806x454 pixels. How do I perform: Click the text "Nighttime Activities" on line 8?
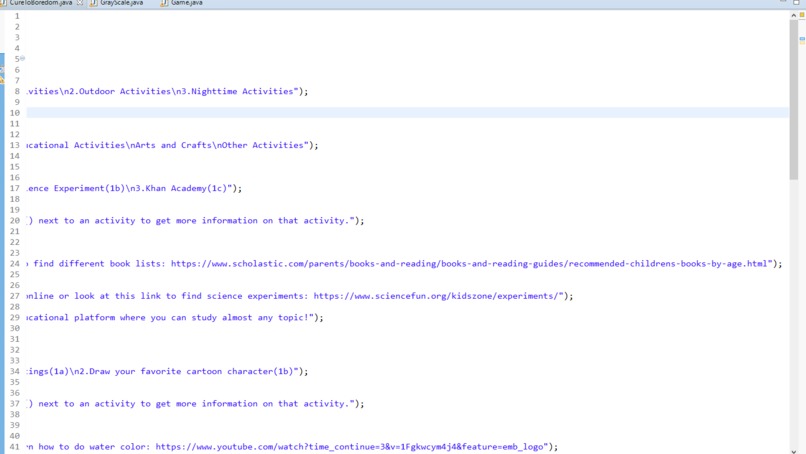tap(242, 91)
